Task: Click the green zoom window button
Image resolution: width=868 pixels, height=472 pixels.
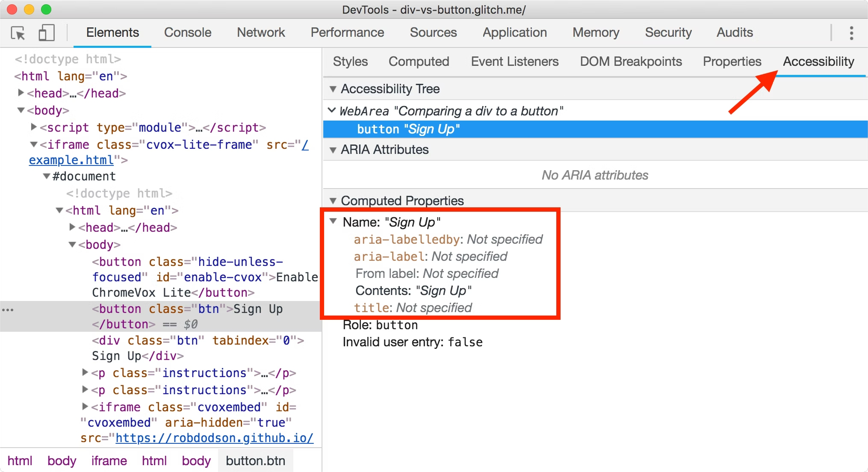Action: point(46,9)
